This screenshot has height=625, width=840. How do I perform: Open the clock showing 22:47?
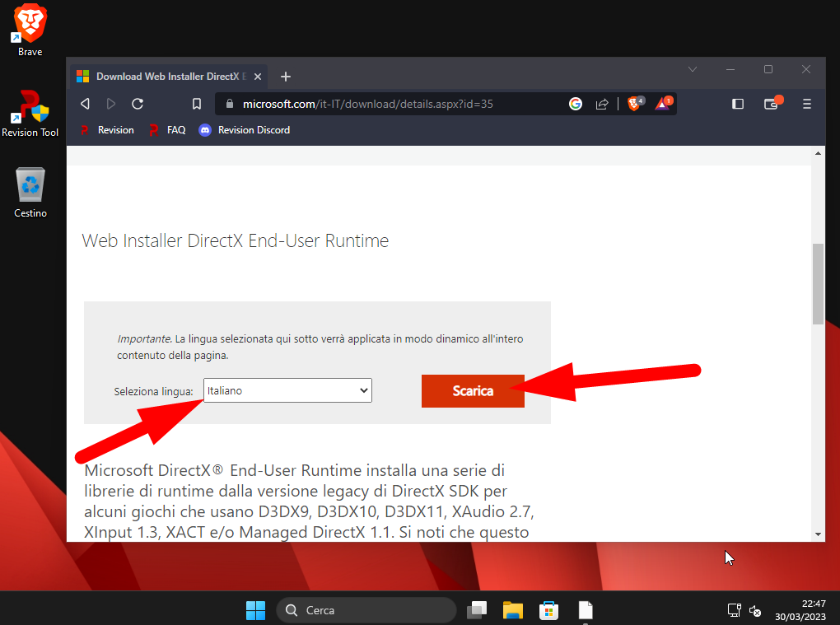tap(800, 610)
